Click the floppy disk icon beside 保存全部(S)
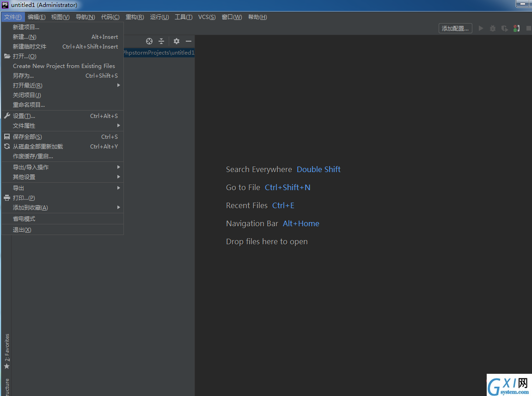Viewport: 532px width, 396px height. point(7,136)
